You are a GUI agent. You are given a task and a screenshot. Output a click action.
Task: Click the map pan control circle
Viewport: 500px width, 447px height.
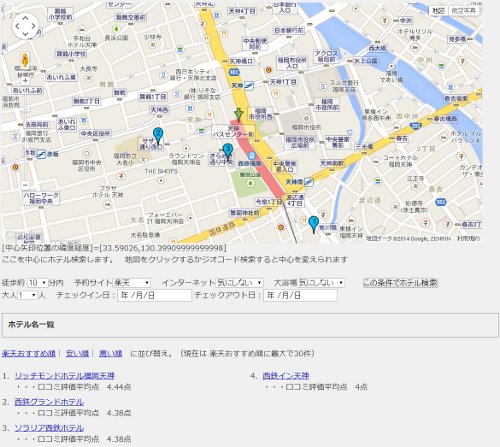click(25, 26)
